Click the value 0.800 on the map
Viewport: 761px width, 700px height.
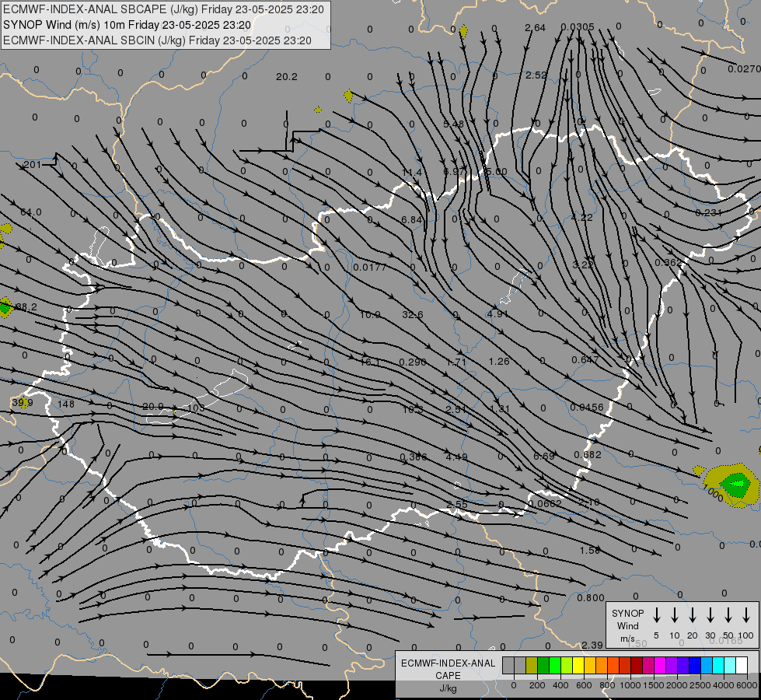pyautogui.click(x=591, y=598)
